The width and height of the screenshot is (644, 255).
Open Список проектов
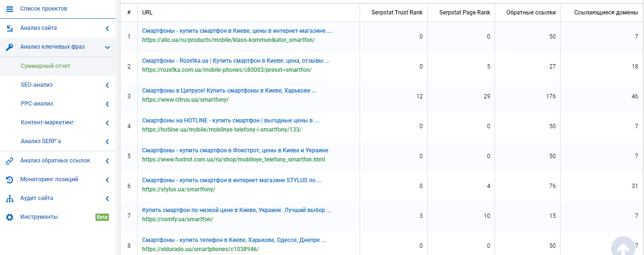44,9
